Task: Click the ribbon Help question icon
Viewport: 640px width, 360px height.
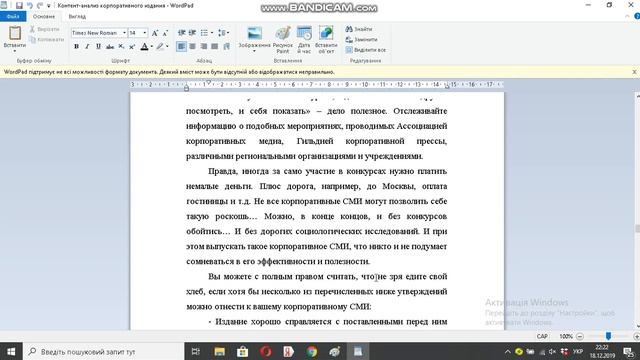Action: point(637,16)
